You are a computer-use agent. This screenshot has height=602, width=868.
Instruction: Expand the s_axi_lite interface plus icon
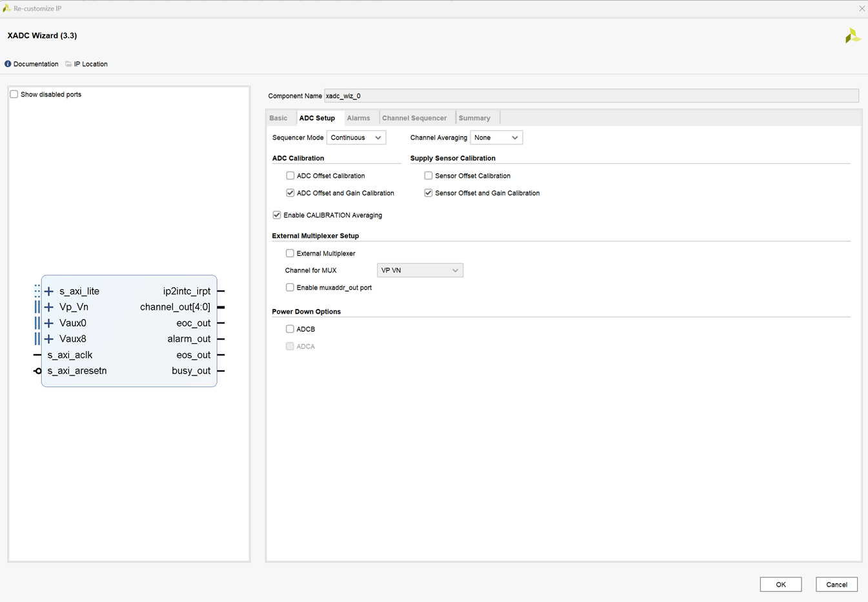pyautogui.click(x=49, y=292)
